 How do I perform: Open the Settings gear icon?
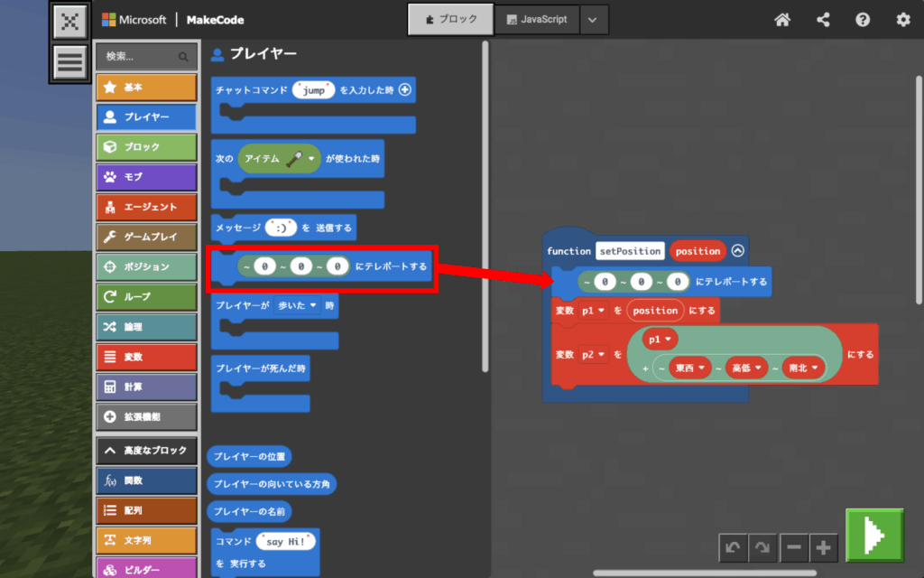902,20
